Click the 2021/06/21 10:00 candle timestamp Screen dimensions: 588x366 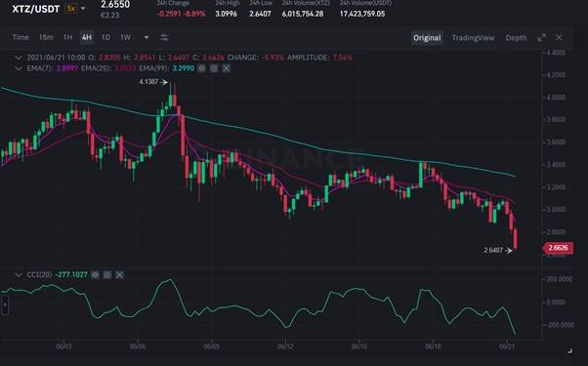(x=56, y=58)
